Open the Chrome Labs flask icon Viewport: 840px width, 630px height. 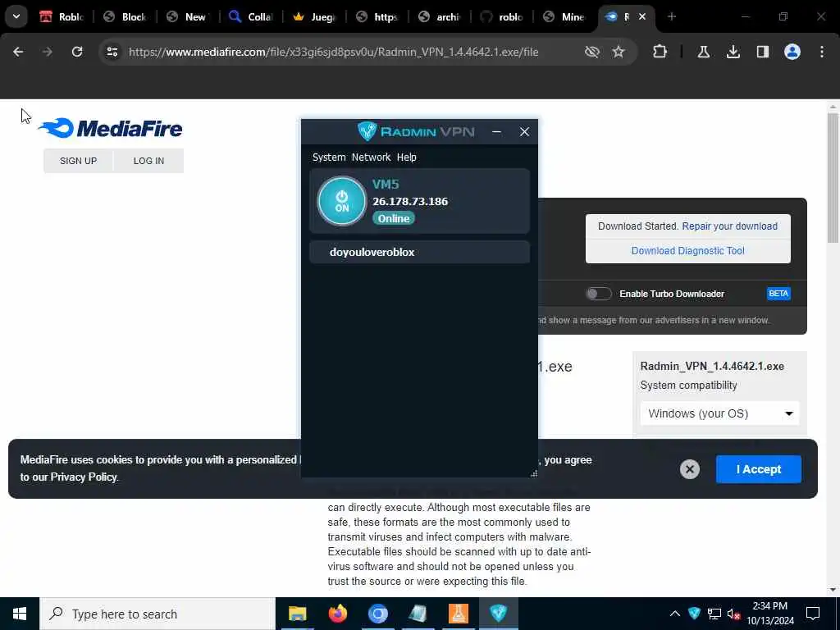tap(703, 52)
